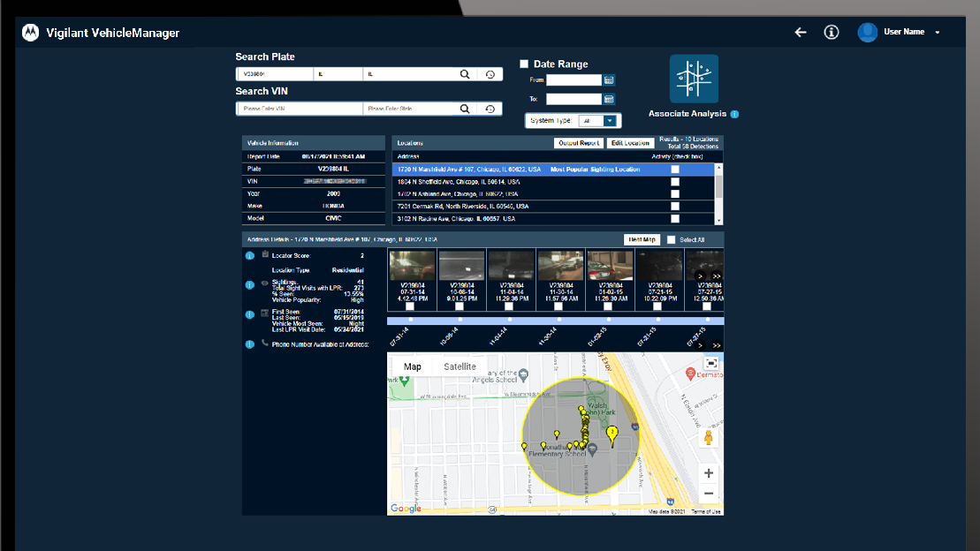Go back using the header arrow

pos(801,32)
